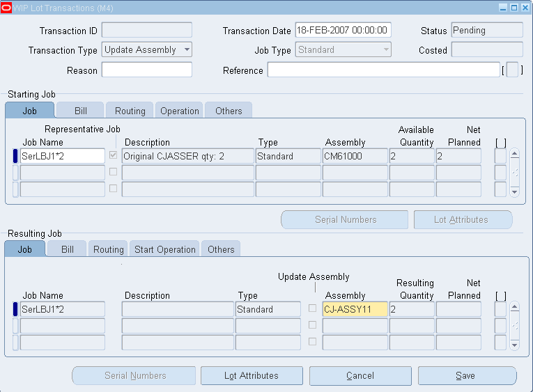Viewport: 533px width, 392px height.
Task: Click the Resulting Job name field SerLBJ1*2
Action: tap(63, 309)
